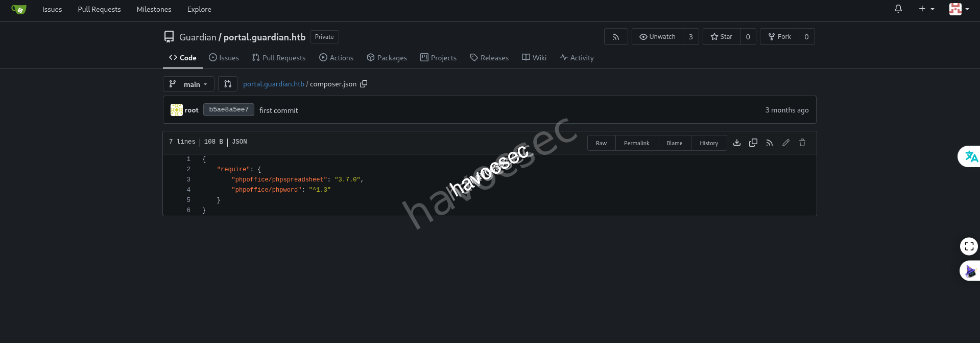The width and height of the screenshot is (980, 343).
Task: Open the repository RSS feed
Action: pos(616,37)
